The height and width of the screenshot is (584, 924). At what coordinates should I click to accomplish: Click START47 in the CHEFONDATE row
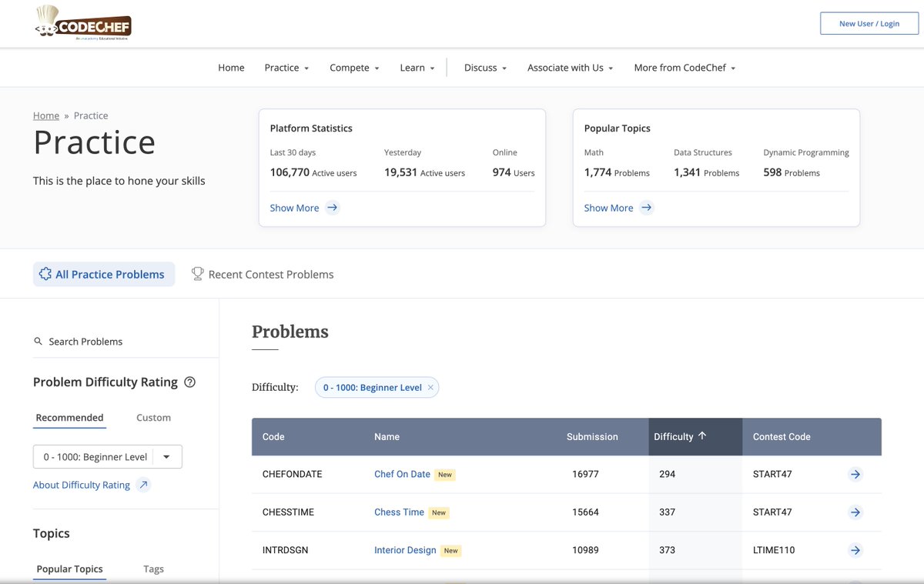point(772,474)
